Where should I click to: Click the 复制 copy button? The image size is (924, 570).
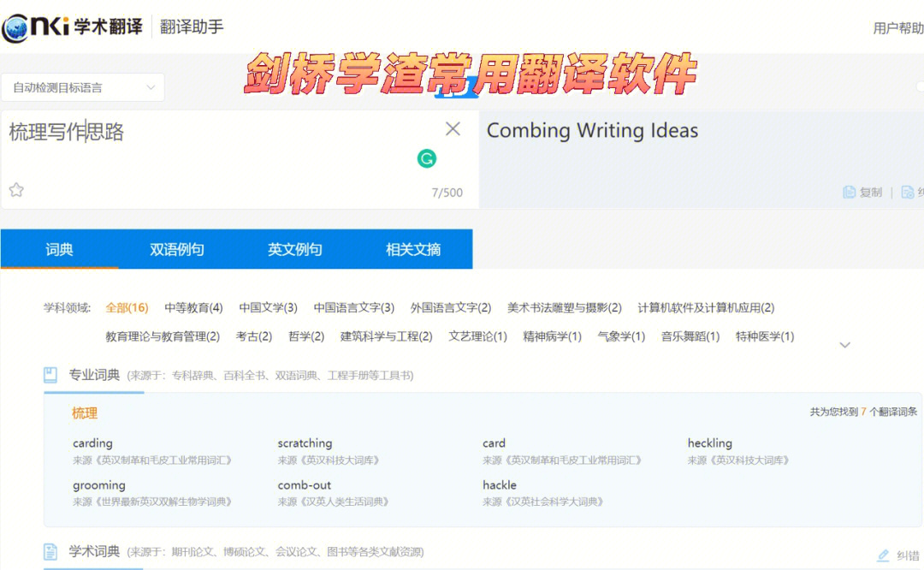862,193
